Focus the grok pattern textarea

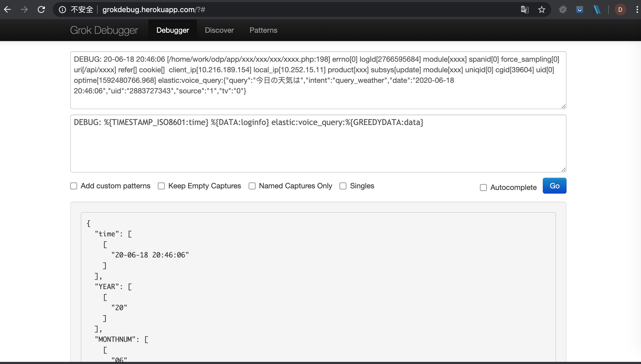tap(318, 143)
